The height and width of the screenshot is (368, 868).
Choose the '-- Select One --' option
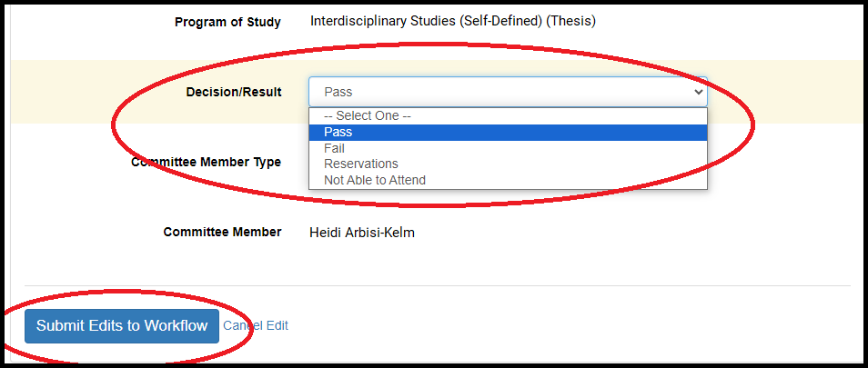point(368,116)
